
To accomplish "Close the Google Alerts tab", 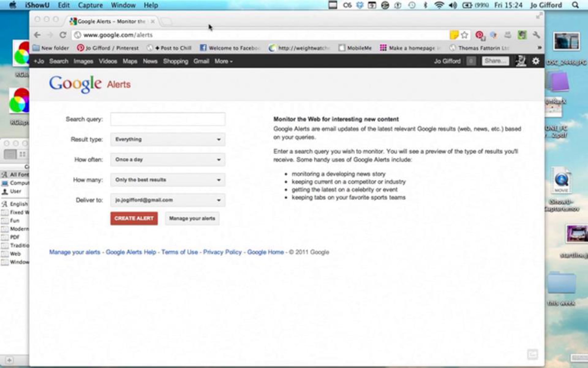I will [x=153, y=21].
